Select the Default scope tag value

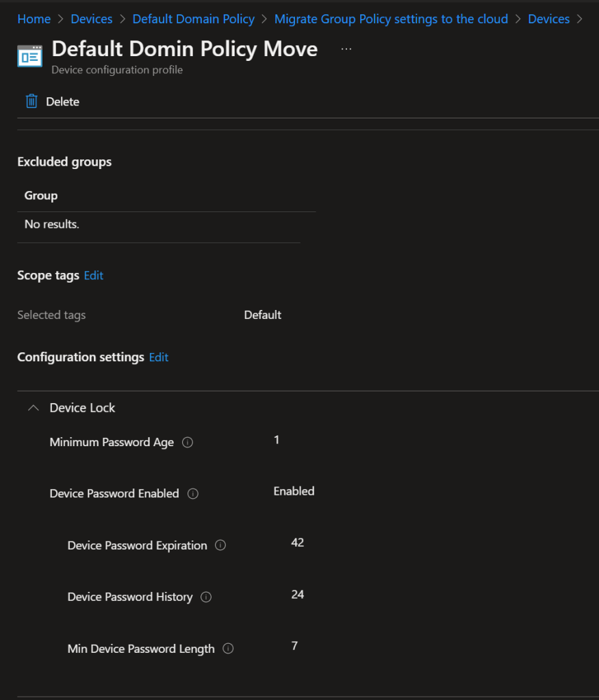pyautogui.click(x=263, y=315)
